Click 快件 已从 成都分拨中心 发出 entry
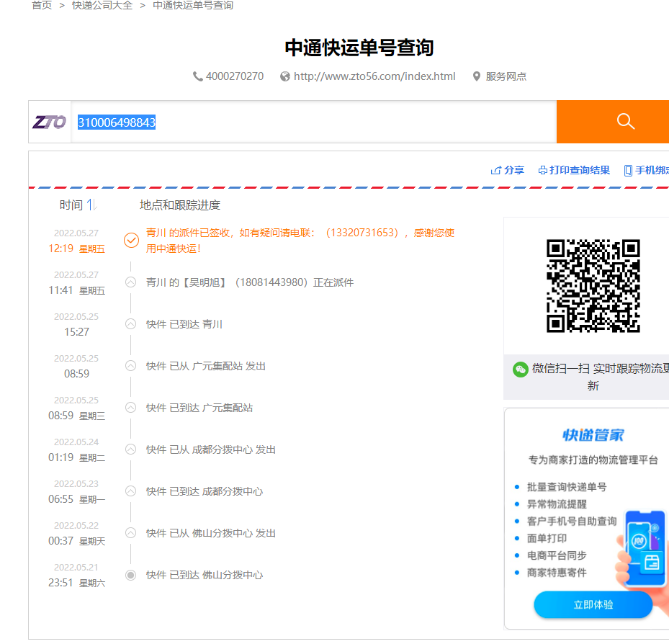 pyautogui.click(x=211, y=450)
